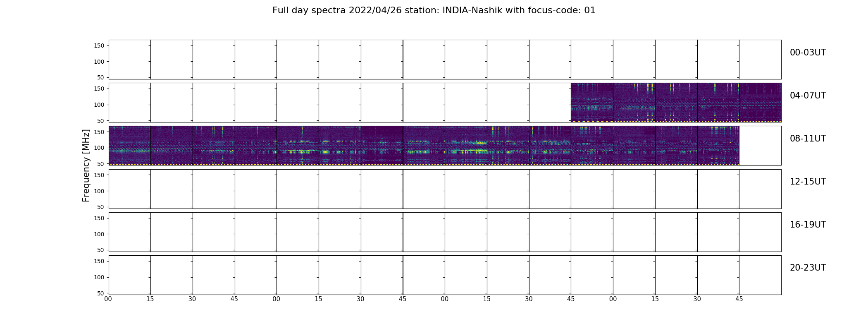
Task: Click the 100 tick in the 08-11UT row
Action: 99,148
